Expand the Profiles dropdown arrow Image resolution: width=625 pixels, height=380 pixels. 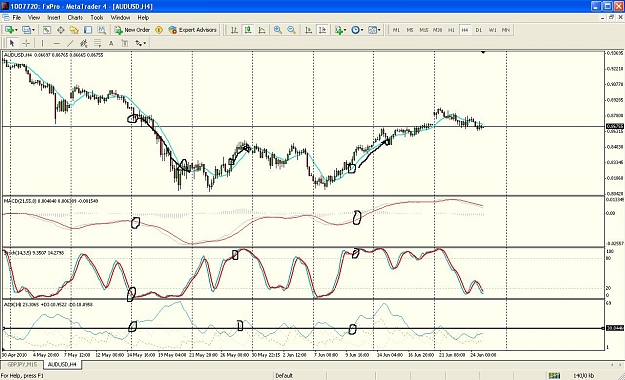(33, 30)
